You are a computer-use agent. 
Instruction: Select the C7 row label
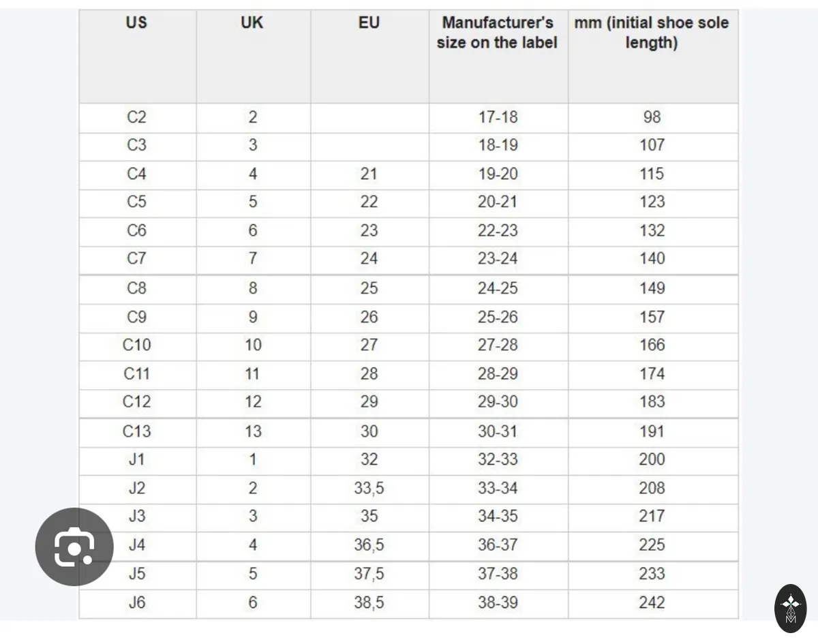pyautogui.click(x=138, y=260)
